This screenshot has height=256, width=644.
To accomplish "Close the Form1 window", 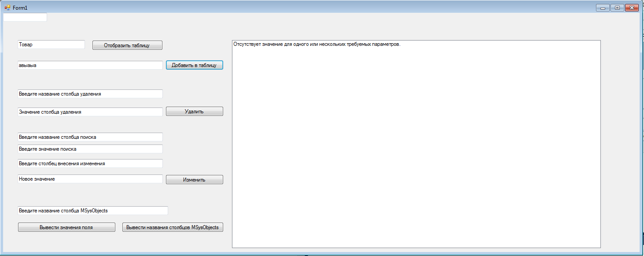I will tap(632, 7).
